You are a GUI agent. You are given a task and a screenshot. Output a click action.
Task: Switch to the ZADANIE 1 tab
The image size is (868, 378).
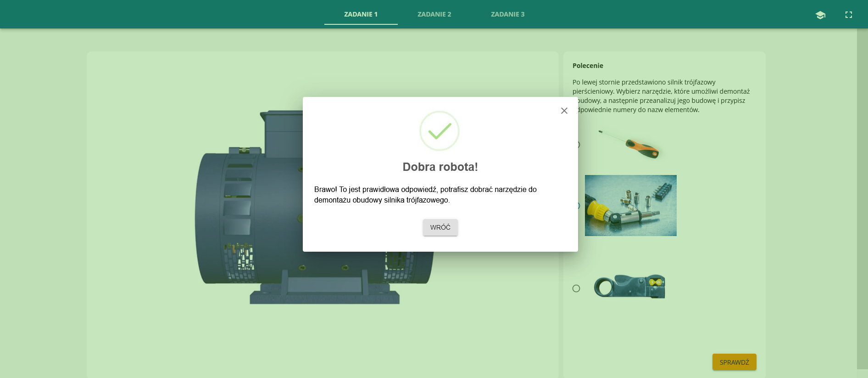[361, 14]
